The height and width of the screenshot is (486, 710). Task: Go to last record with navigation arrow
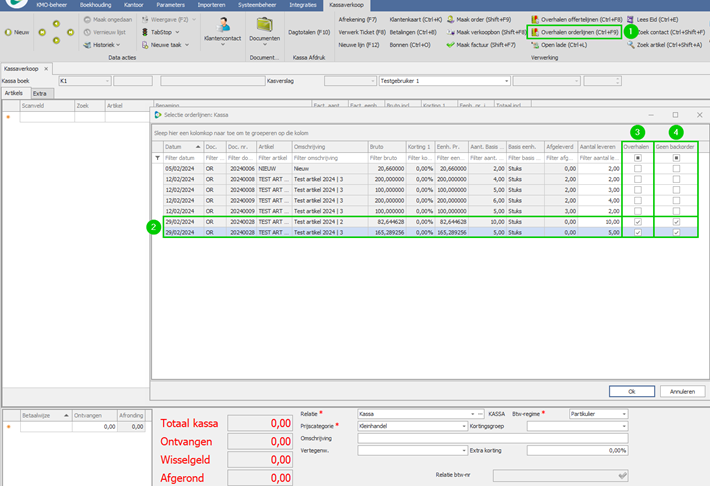tap(71, 33)
